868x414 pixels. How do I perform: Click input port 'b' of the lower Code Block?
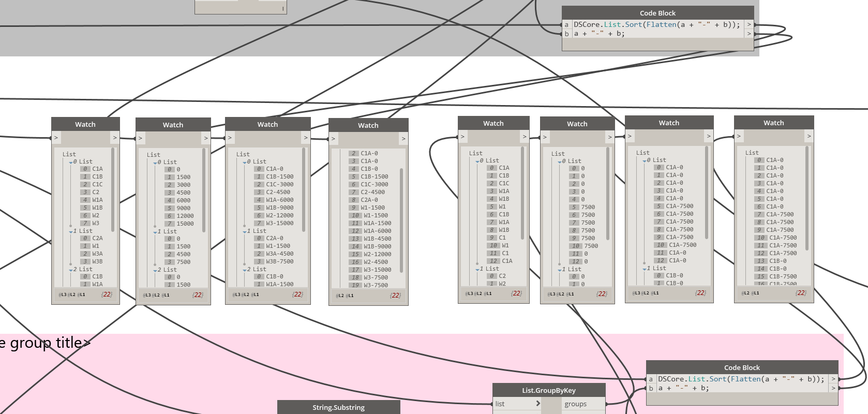651,388
